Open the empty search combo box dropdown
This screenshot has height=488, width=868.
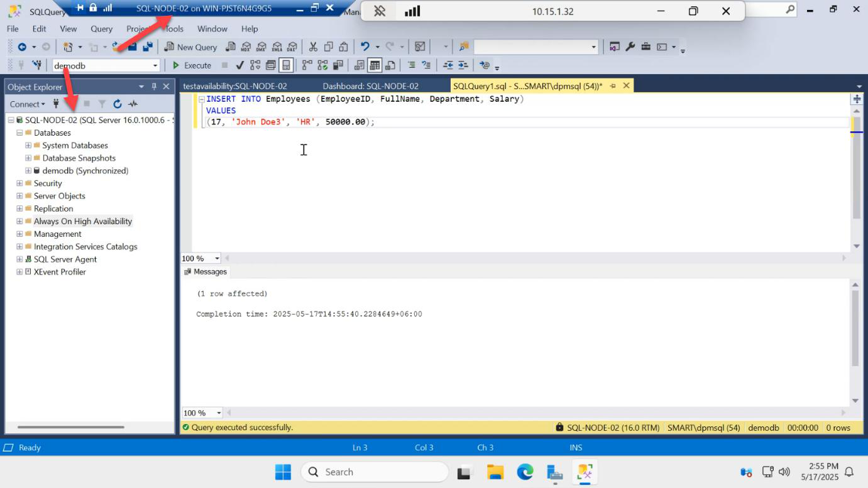coord(593,47)
